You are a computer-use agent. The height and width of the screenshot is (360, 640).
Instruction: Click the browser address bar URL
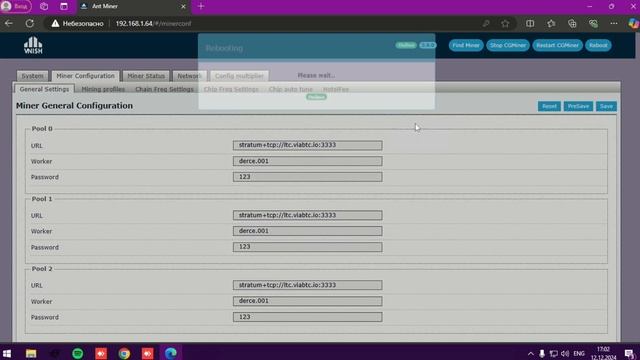pos(153,24)
